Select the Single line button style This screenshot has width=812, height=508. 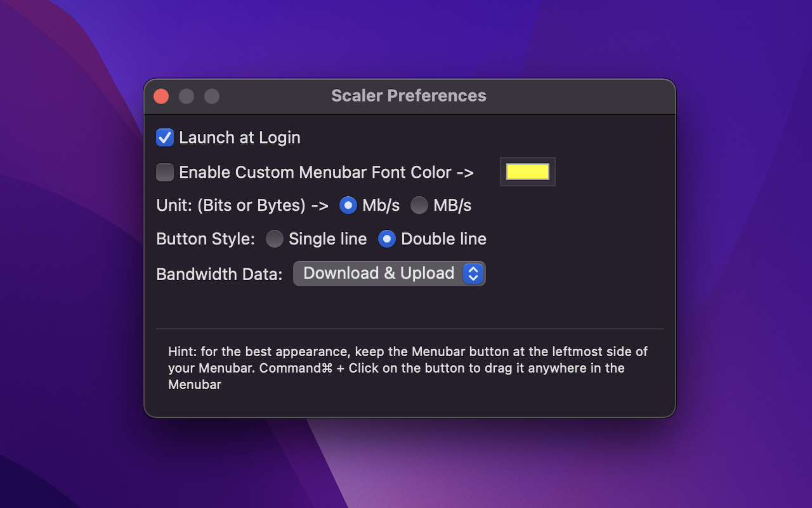point(275,239)
